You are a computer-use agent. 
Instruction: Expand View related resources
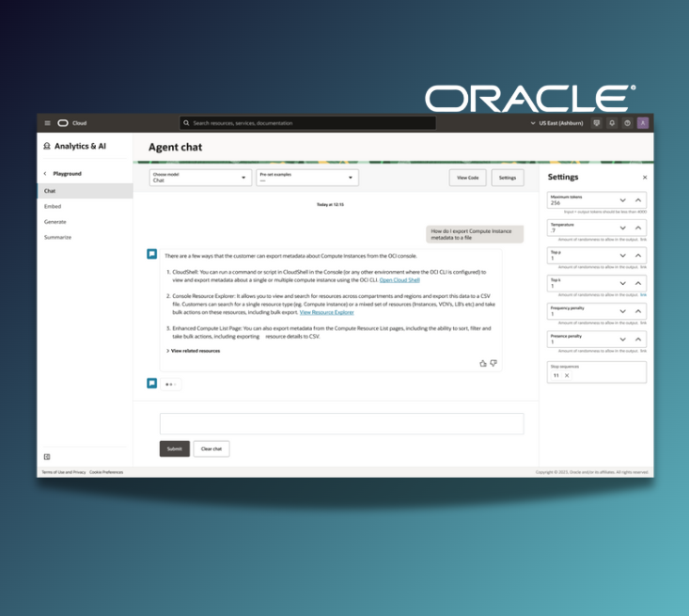point(194,351)
